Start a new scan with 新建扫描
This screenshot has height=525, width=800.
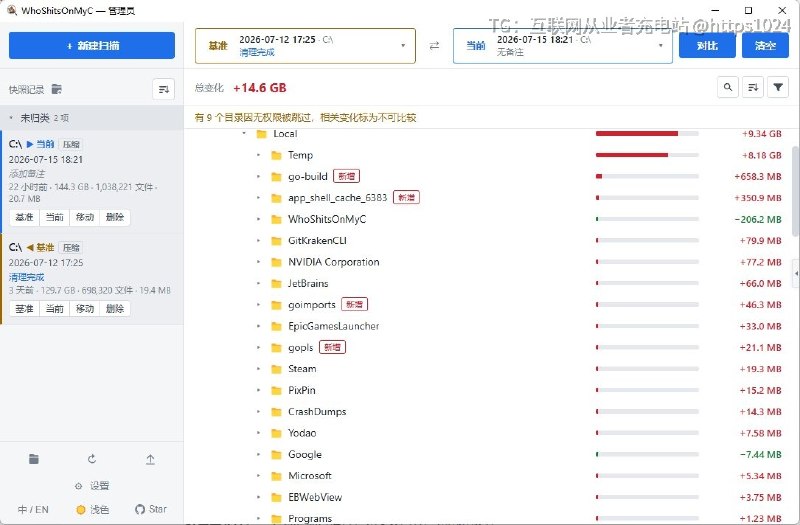coord(92,45)
